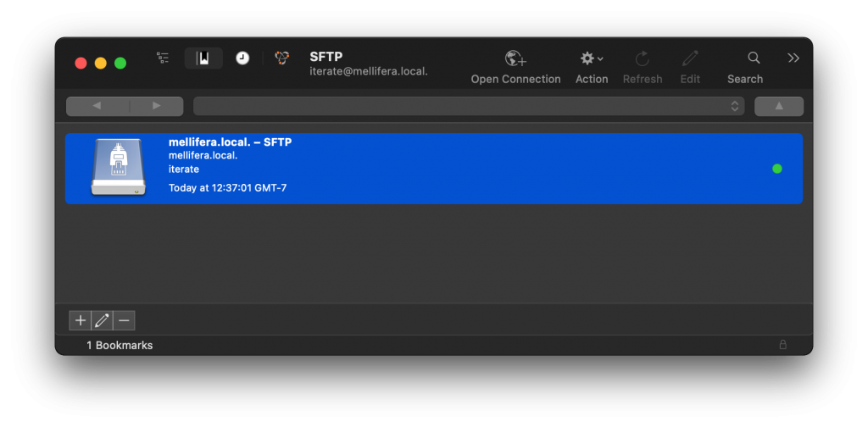Open the path dropdown combo box

tap(468, 106)
